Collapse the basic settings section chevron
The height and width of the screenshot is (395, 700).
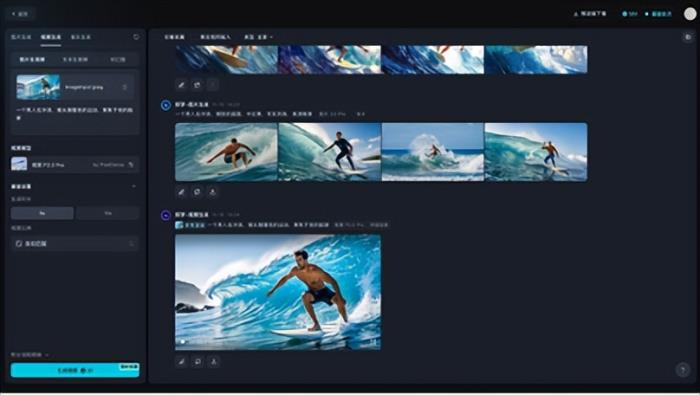(134, 186)
